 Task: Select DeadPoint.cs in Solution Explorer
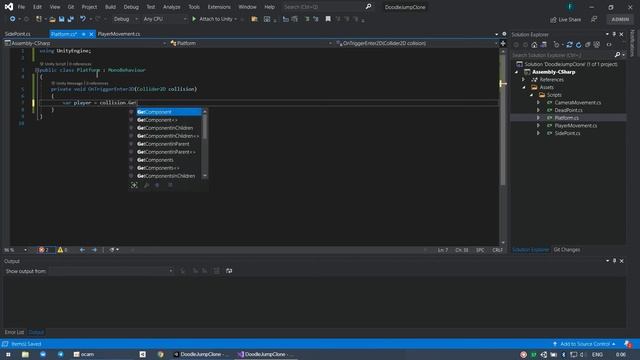point(568,110)
